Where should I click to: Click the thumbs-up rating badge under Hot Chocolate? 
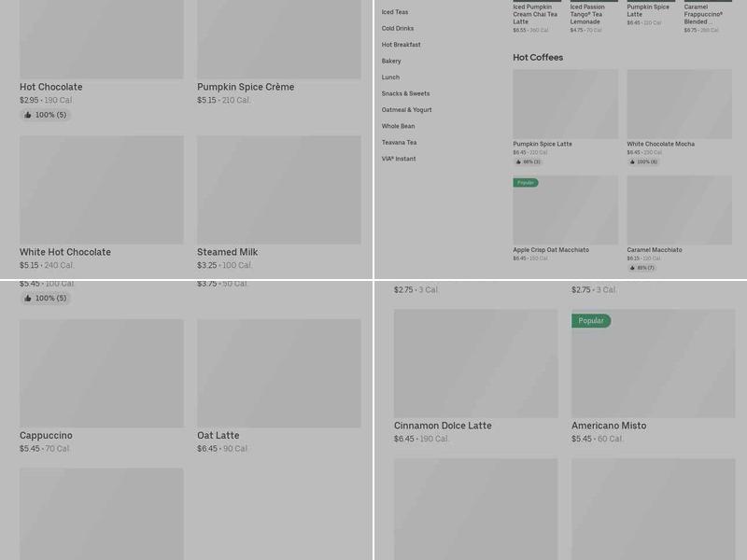click(x=45, y=115)
